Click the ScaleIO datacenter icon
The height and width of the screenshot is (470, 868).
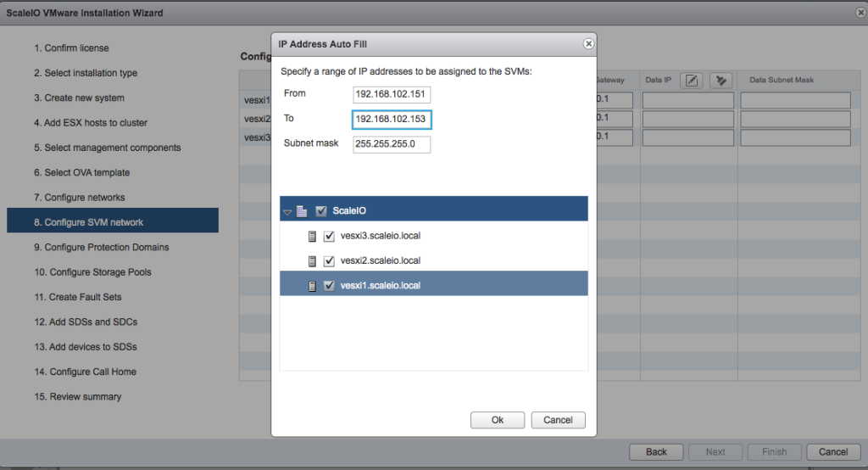tap(302, 211)
